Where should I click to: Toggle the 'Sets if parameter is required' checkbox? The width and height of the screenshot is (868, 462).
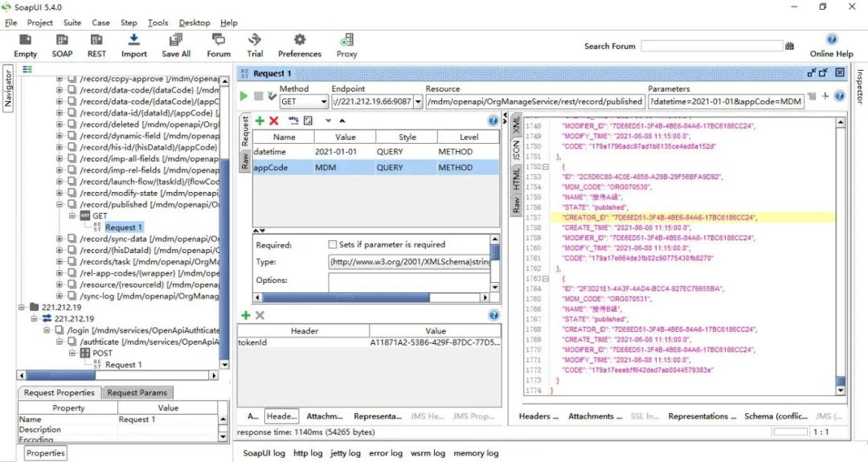332,244
